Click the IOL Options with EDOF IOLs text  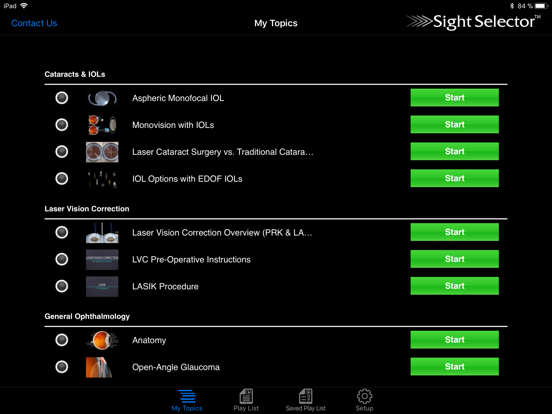click(x=187, y=179)
